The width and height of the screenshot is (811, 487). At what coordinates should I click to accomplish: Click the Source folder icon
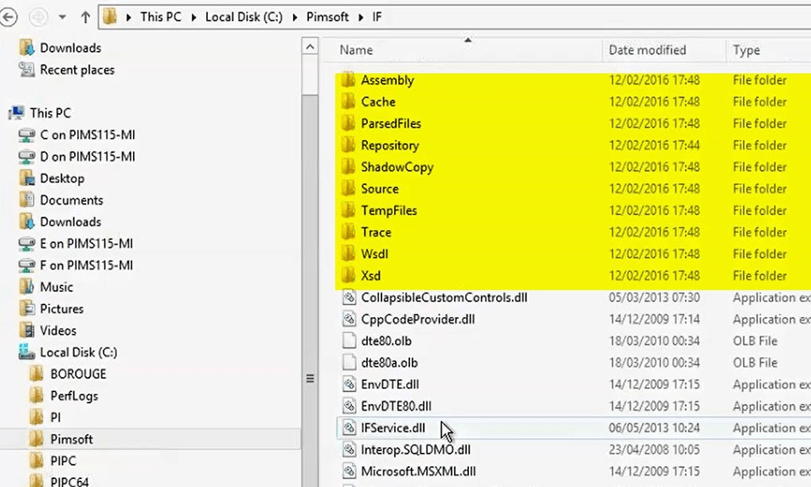coord(349,189)
